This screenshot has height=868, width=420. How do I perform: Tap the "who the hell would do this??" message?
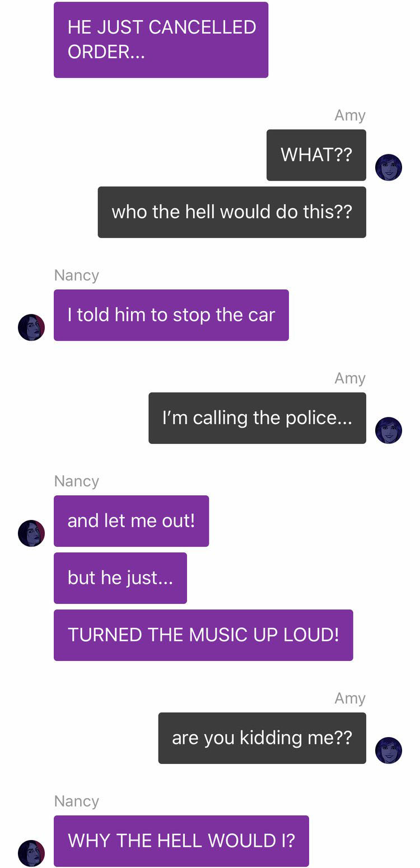coord(232,212)
